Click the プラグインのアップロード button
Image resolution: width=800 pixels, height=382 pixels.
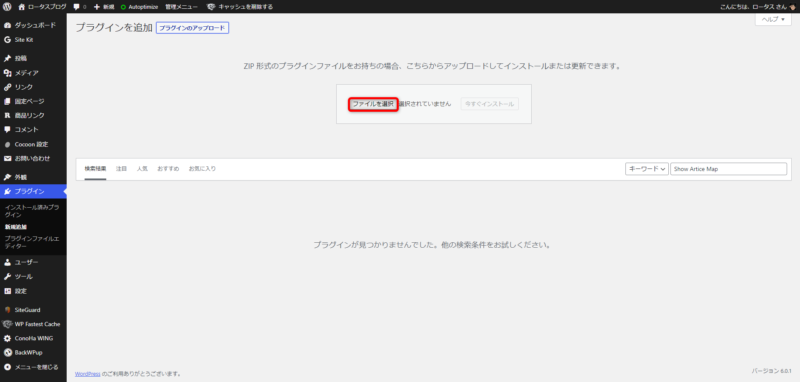coord(192,28)
